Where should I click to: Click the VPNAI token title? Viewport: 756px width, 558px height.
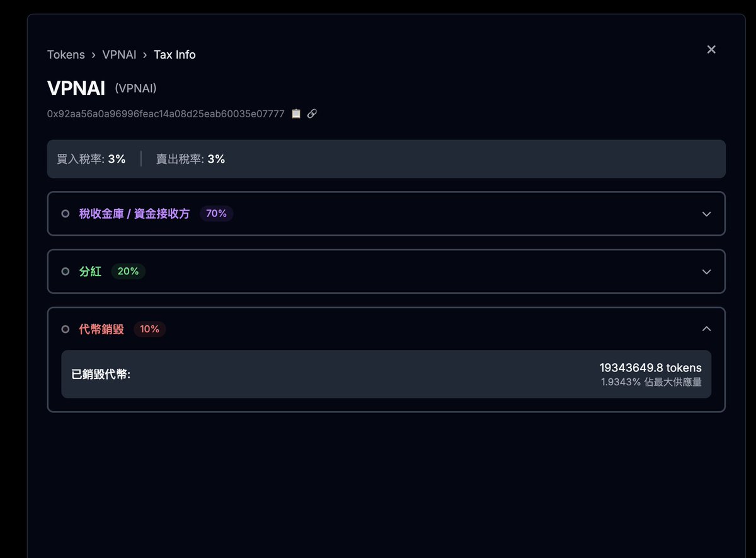click(x=76, y=88)
